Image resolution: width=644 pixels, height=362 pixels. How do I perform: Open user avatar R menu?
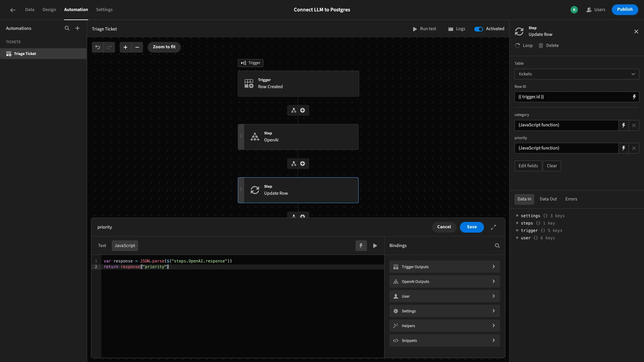574,10
